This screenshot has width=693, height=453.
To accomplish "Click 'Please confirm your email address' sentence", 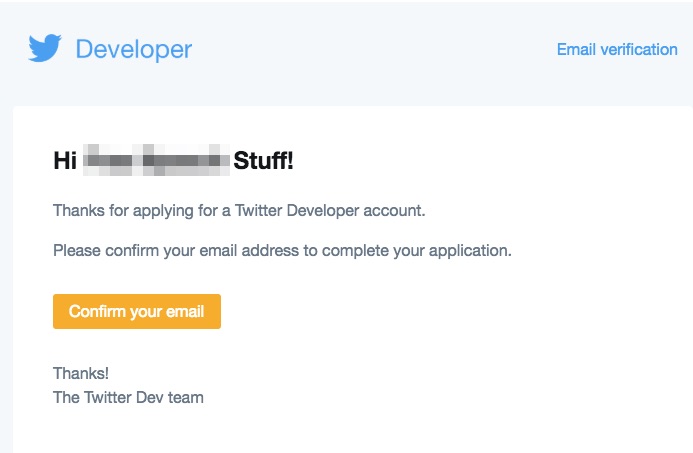I will pos(282,251).
